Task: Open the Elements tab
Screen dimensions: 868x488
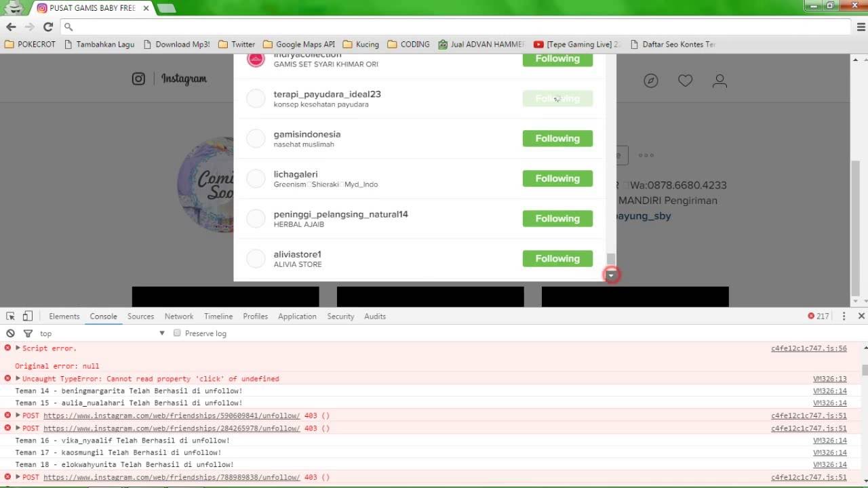Action: (x=64, y=316)
